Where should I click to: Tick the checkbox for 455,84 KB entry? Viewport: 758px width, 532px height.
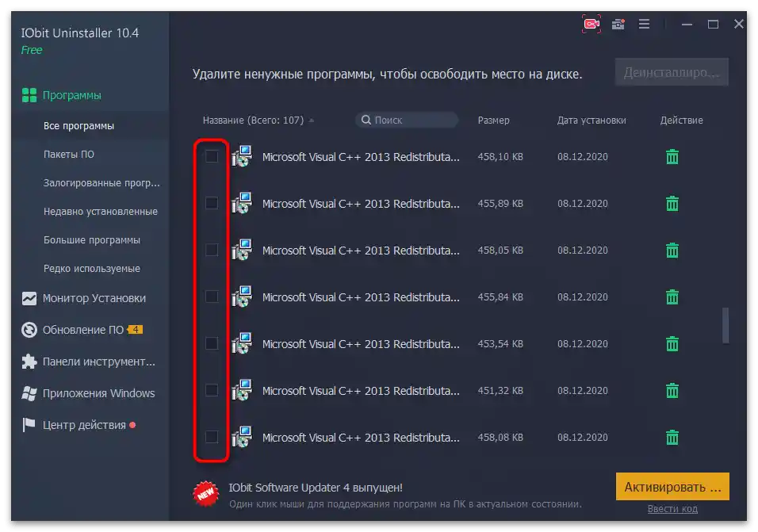[x=211, y=297]
